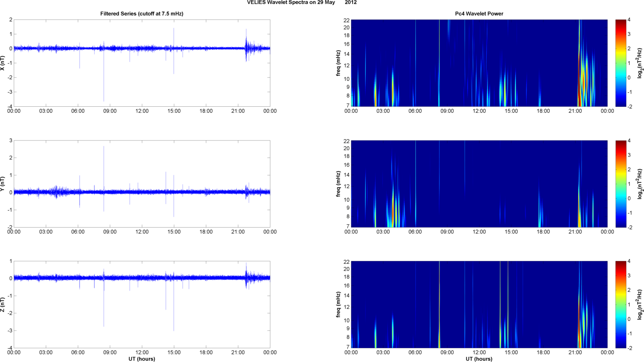Select the Y (nT) axis label
This screenshot has height=362, width=644.
point(3,184)
